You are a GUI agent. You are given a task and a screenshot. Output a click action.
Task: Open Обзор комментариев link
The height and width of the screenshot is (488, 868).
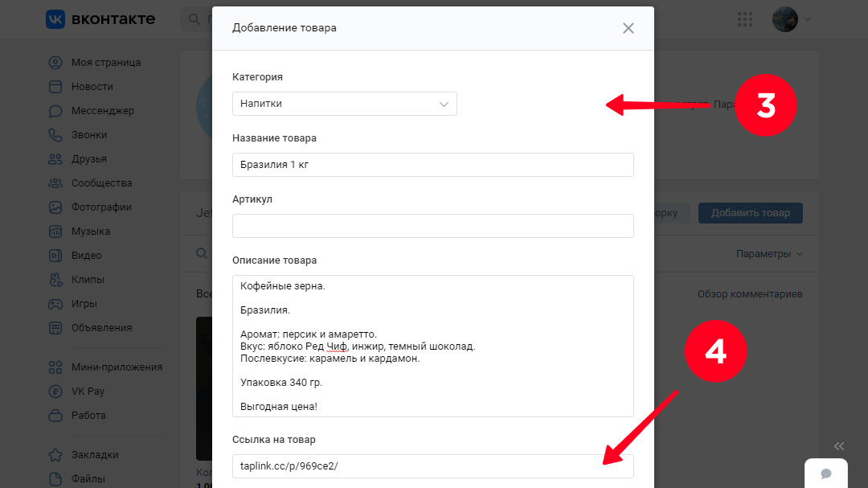(750, 294)
